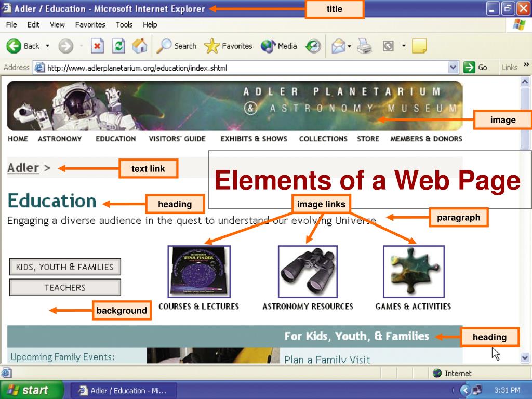Go to HOME in site navigation
The width and height of the screenshot is (532, 399).
coord(18,139)
